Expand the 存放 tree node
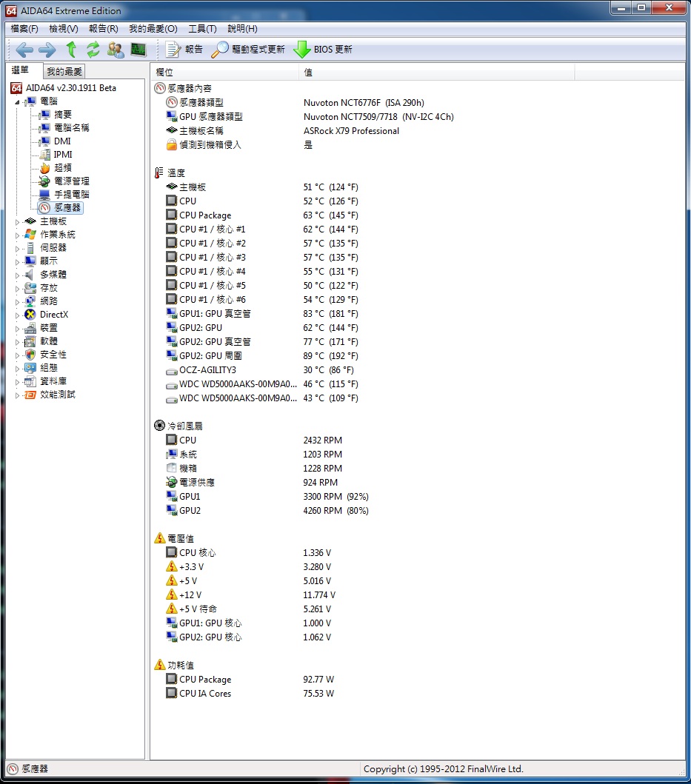This screenshot has height=784, width=691. (18, 289)
